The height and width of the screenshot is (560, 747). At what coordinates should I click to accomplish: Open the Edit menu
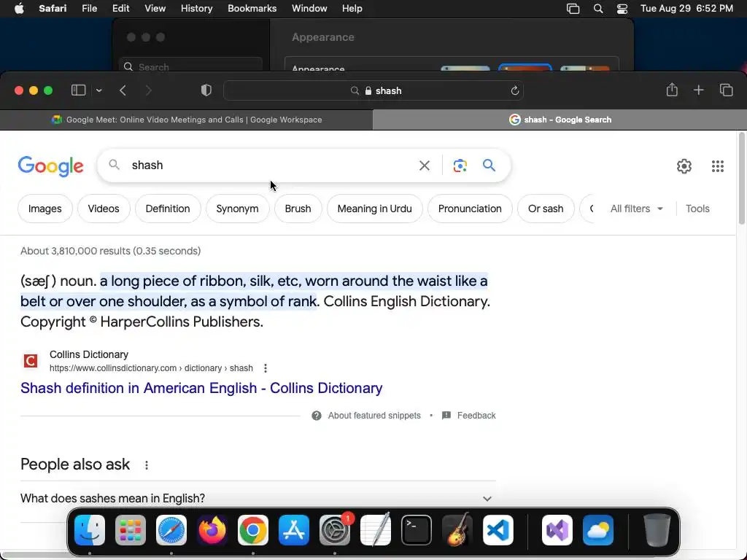(120, 9)
